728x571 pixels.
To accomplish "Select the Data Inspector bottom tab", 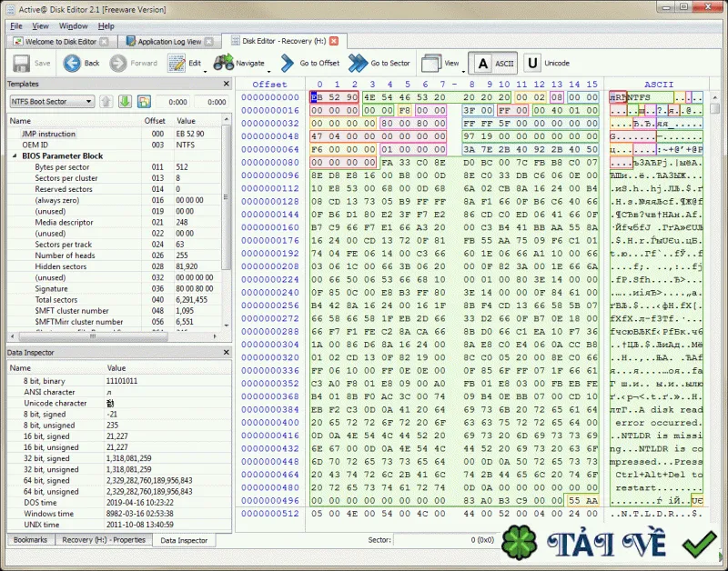I will pyautogui.click(x=185, y=540).
